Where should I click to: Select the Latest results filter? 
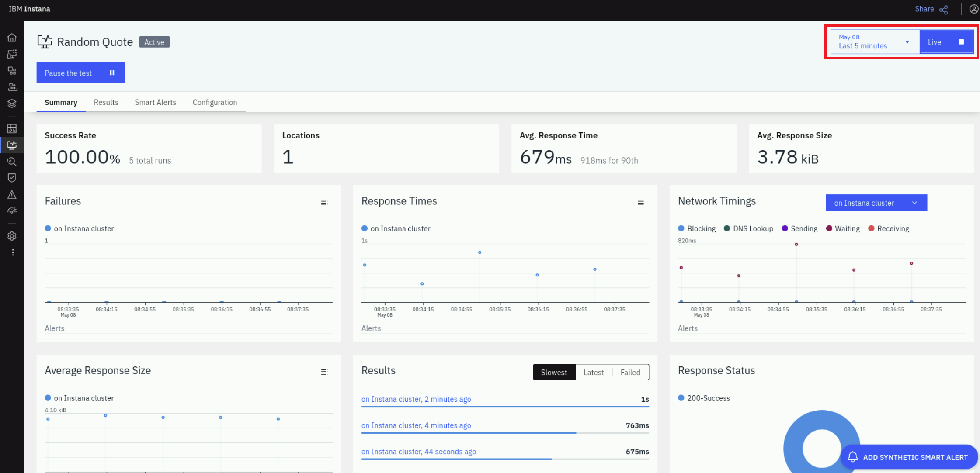click(594, 372)
